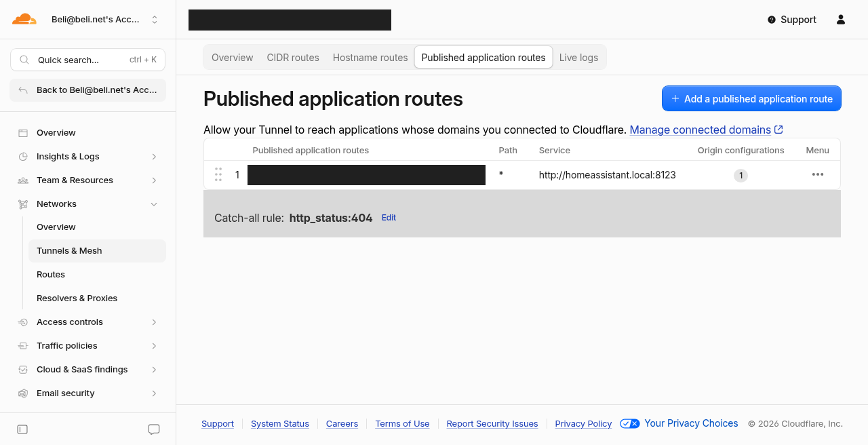Image resolution: width=868 pixels, height=445 pixels.
Task: Click the Traffic policies icon
Action: click(23, 346)
